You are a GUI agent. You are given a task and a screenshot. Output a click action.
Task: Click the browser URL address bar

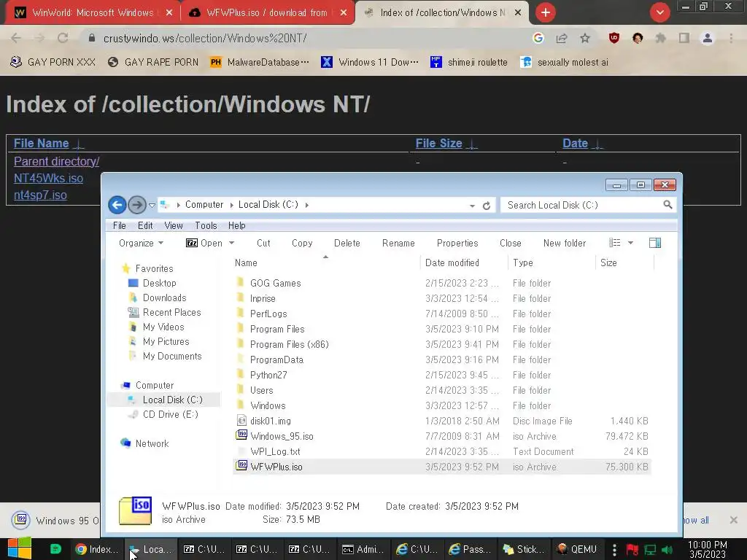coord(305,38)
